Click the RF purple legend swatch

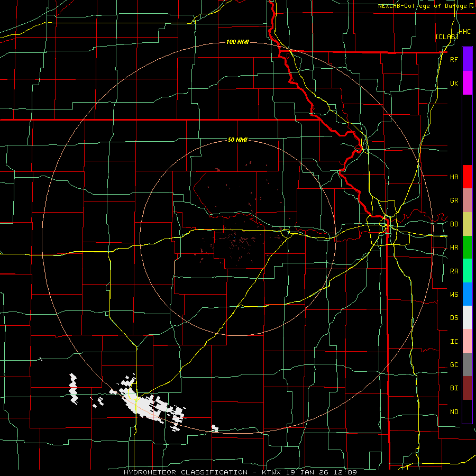467,59
